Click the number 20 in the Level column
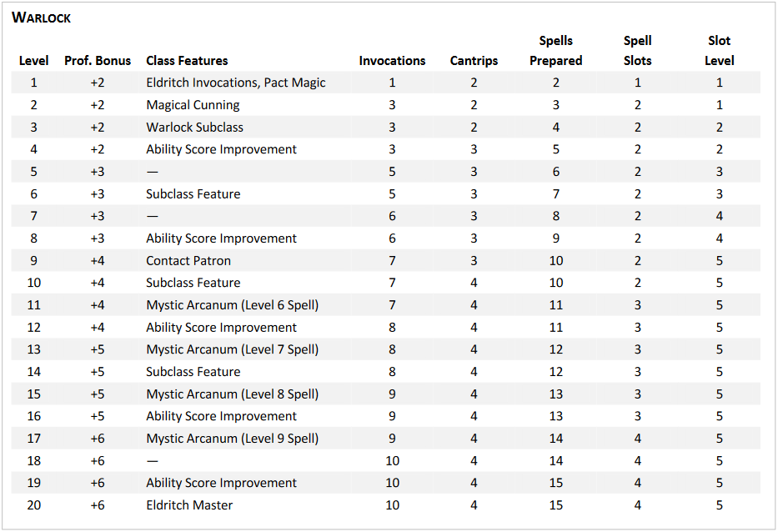This screenshot has width=778, height=532. (33, 505)
